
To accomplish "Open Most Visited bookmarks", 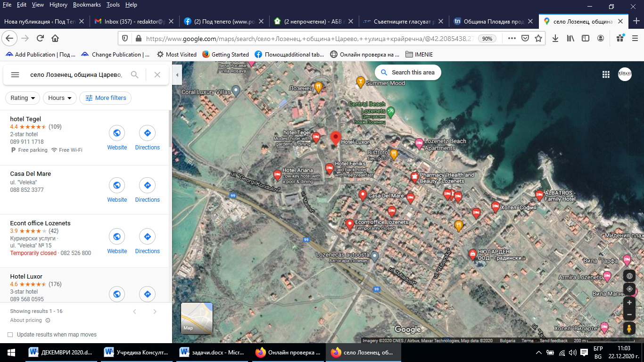I will click(x=177, y=54).
